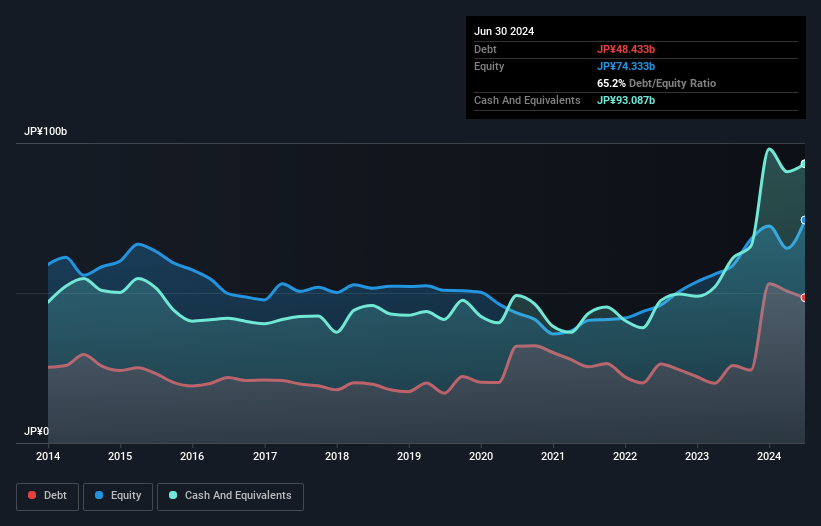The image size is (821, 526).
Task: Click the 2024 x-axis label
Action: coord(769,456)
